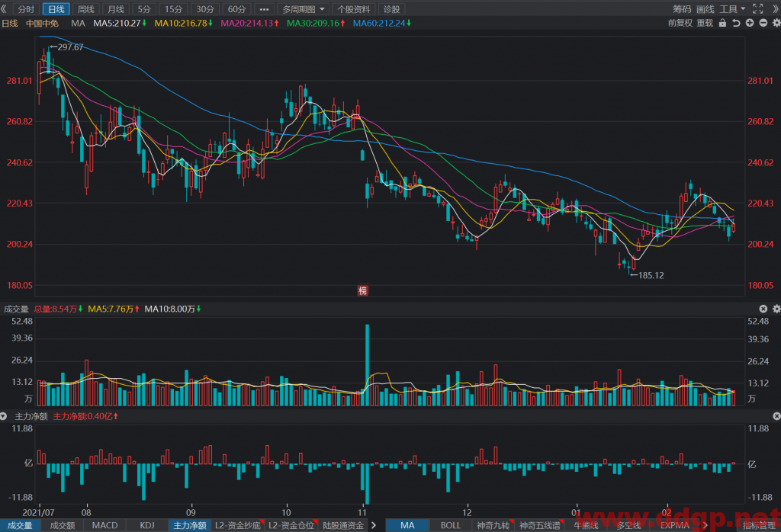Zoom out chart with minus icon
The image size is (781, 532).
tap(763, 23)
